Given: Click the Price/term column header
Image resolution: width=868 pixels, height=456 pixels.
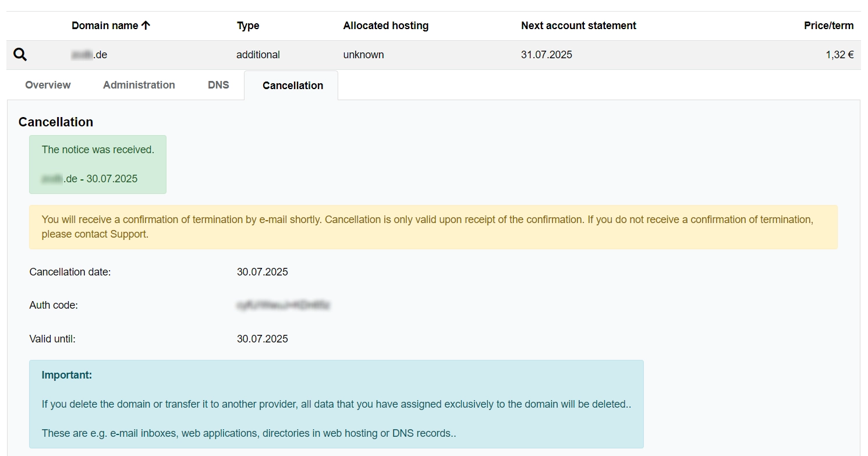Looking at the screenshot, I should pyautogui.click(x=828, y=26).
